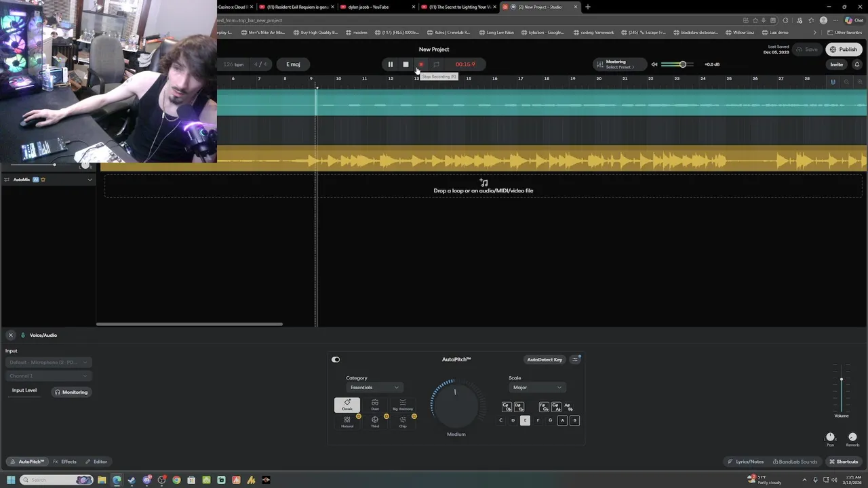Close the Voice/Audio panel with X
This screenshot has height=488, width=868.
tap(10, 335)
